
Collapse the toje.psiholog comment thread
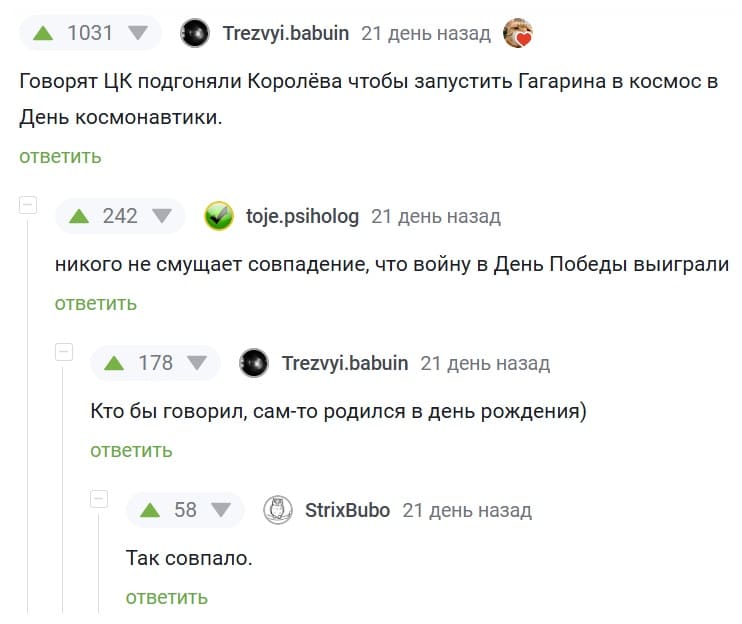[x=28, y=205]
